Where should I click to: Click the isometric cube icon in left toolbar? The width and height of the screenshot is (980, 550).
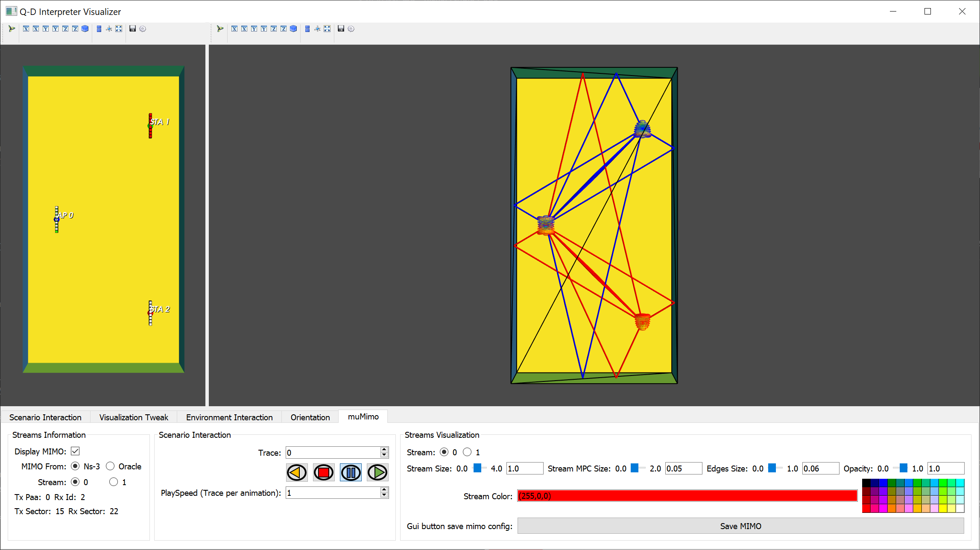85,29
